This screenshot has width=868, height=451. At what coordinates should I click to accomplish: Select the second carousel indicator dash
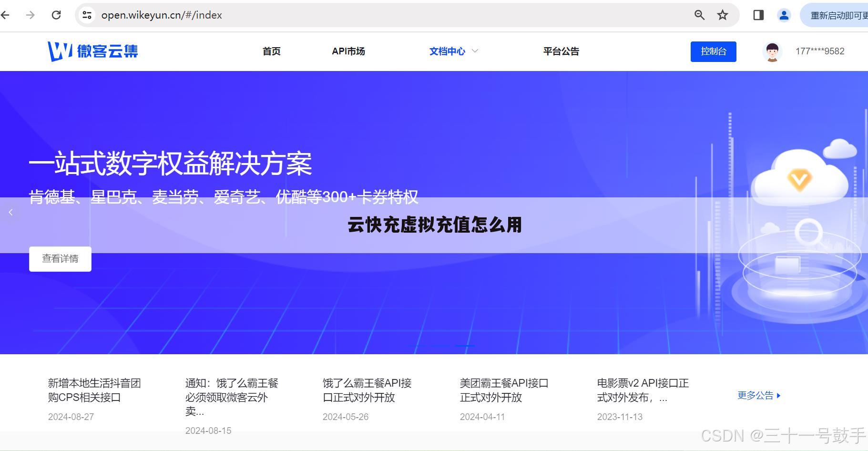[441, 345]
